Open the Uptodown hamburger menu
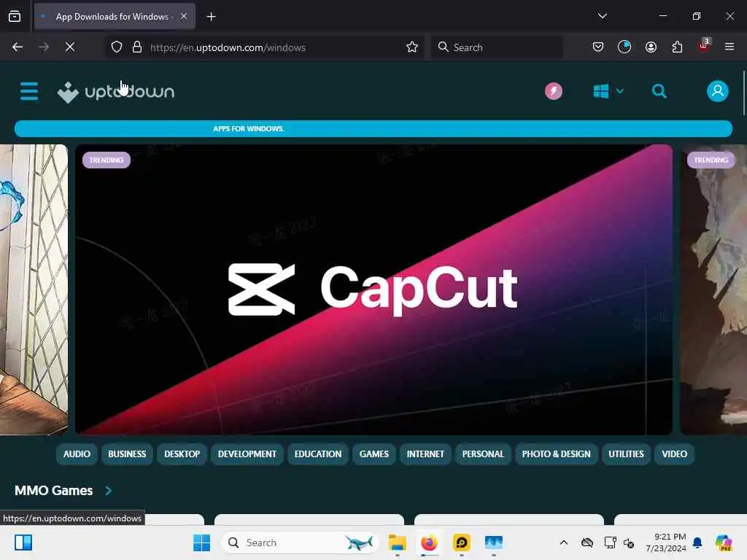Viewport: 747px width, 560px height. [29, 91]
